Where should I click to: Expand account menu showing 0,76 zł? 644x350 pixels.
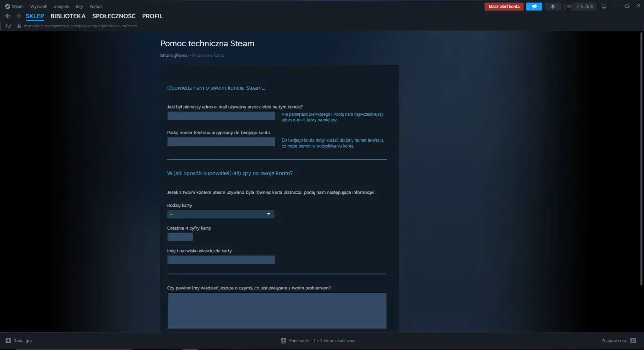coord(585,7)
